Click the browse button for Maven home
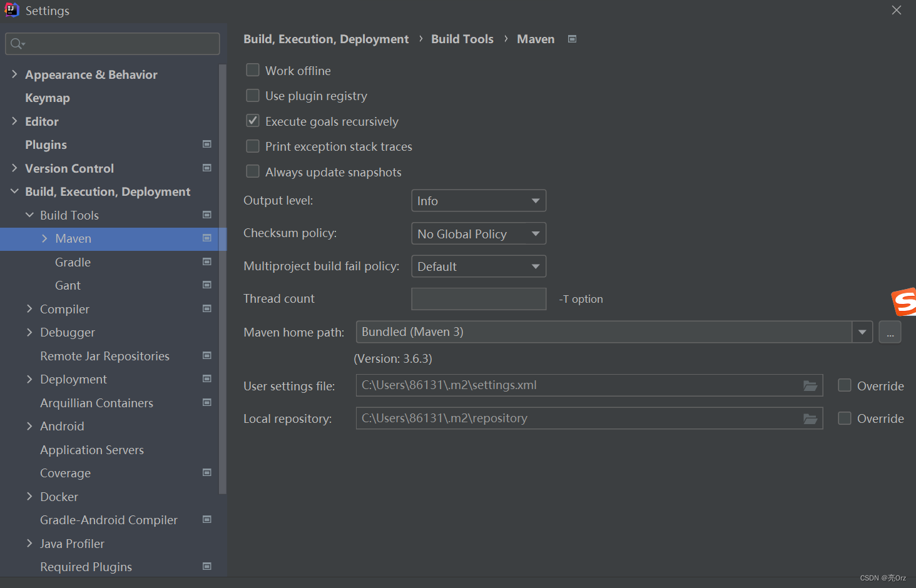 (890, 332)
